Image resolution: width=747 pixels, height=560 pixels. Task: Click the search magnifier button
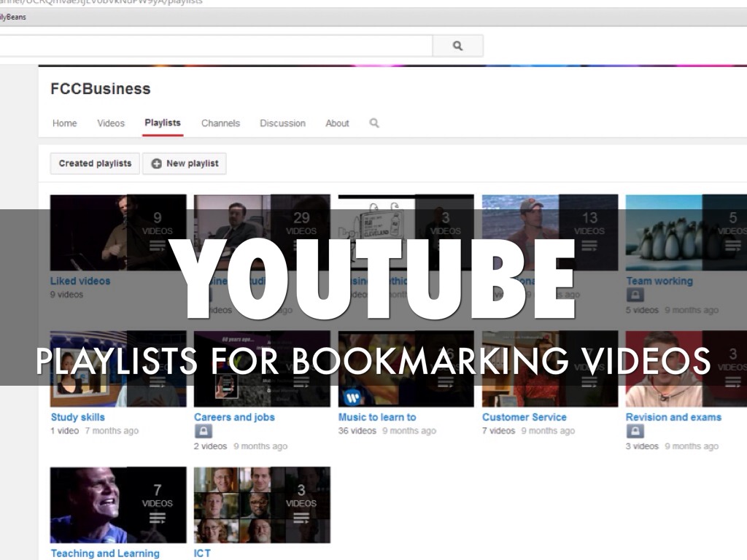click(x=457, y=46)
